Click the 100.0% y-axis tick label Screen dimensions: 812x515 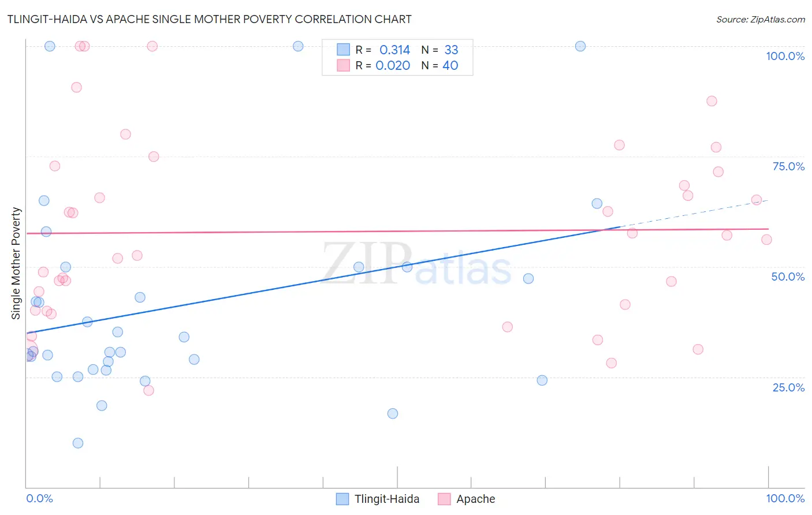(x=785, y=56)
